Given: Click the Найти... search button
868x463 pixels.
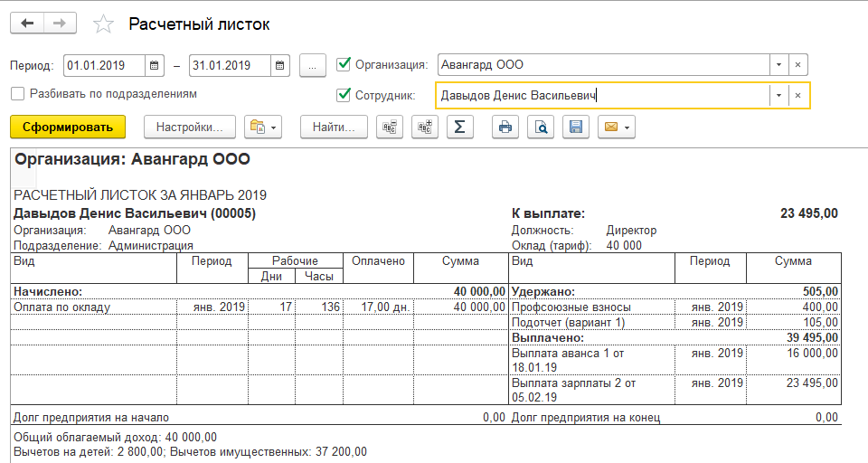Looking at the screenshot, I should pyautogui.click(x=334, y=127).
